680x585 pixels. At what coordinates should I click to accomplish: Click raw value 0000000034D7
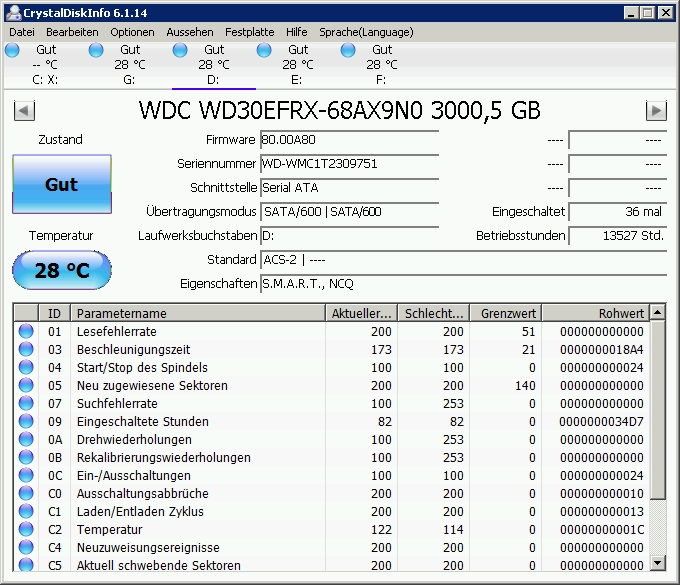pyautogui.click(x=601, y=422)
